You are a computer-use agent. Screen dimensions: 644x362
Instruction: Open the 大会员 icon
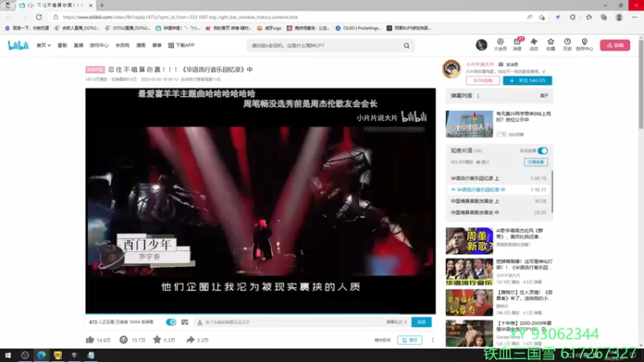(500, 45)
